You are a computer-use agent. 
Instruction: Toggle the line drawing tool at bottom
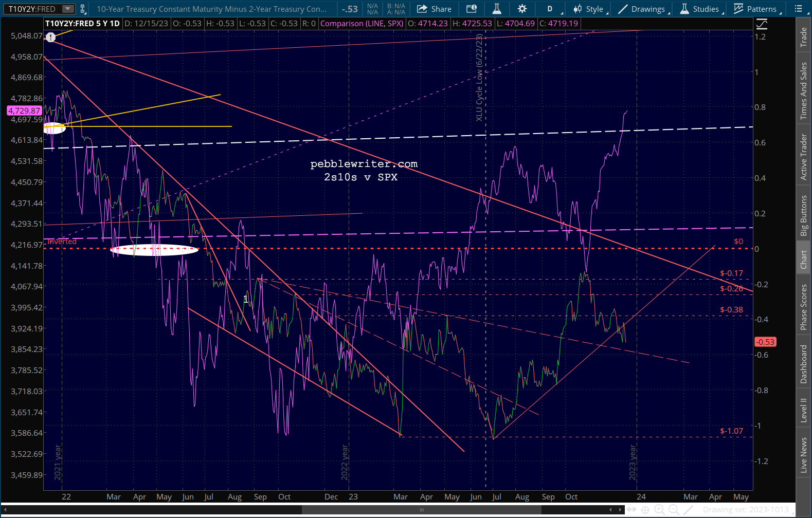click(x=688, y=510)
